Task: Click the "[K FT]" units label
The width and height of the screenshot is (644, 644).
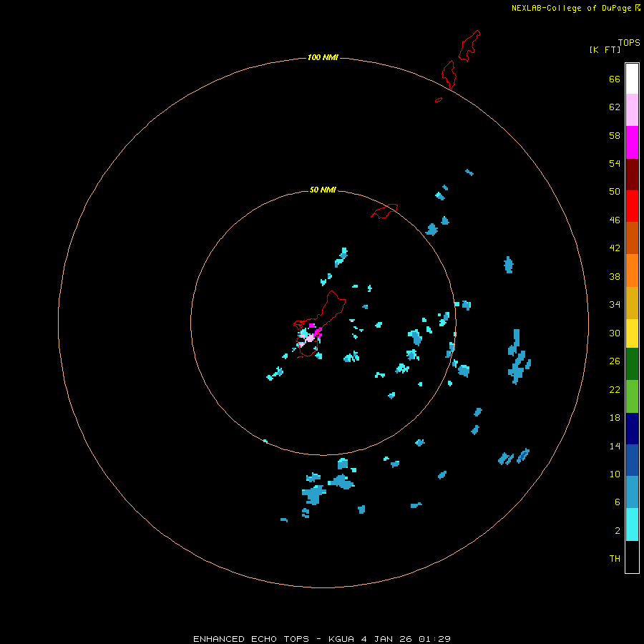Action: pyautogui.click(x=605, y=49)
